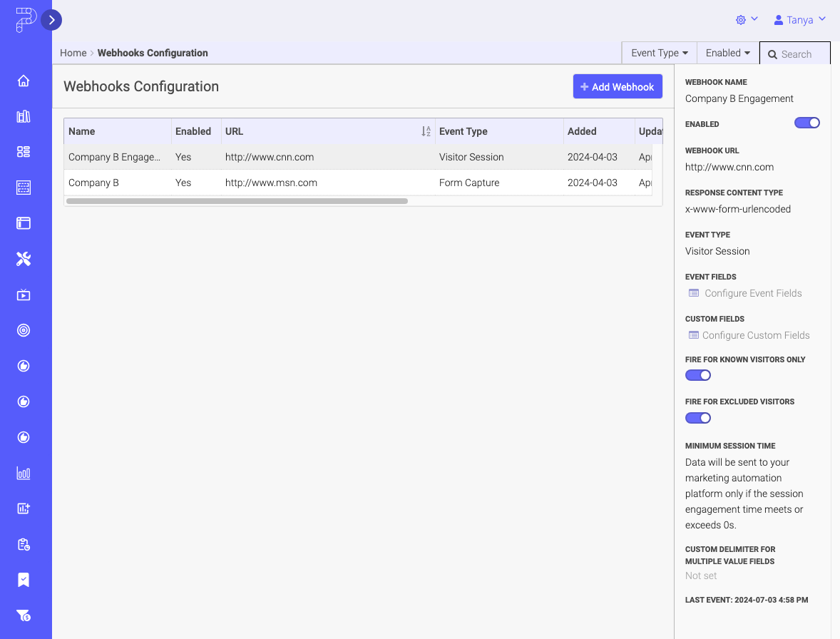The image size is (840, 639).
Task: Turn off Fire For Excluded Visitors
Action: coord(697,417)
